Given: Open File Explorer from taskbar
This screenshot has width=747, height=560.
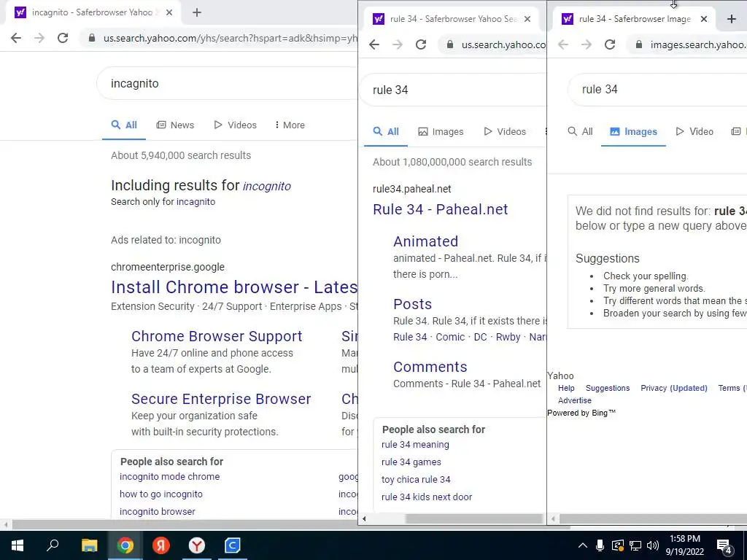Looking at the screenshot, I should tap(89, 545).
